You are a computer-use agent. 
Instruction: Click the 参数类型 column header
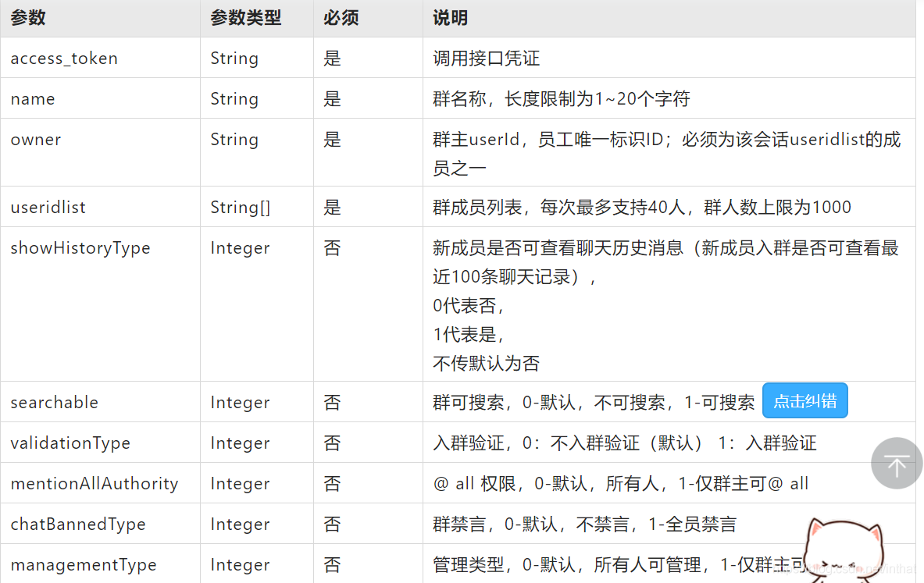[245, 18]
